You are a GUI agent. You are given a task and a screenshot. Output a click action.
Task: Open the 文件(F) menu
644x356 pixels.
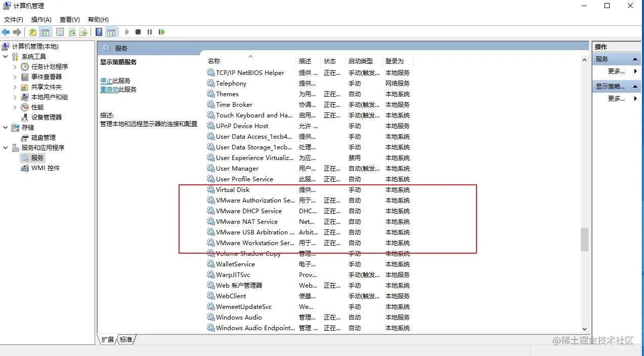coord(14,20)
